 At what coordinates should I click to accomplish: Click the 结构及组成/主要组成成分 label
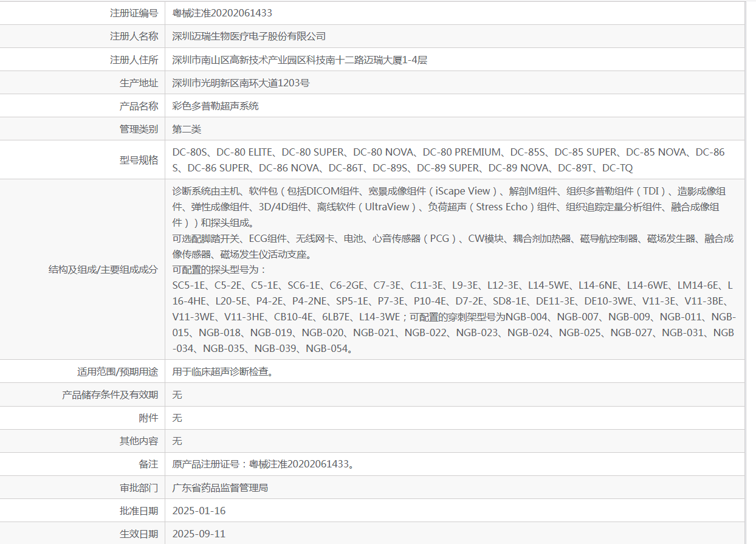[x=103, y=269]
